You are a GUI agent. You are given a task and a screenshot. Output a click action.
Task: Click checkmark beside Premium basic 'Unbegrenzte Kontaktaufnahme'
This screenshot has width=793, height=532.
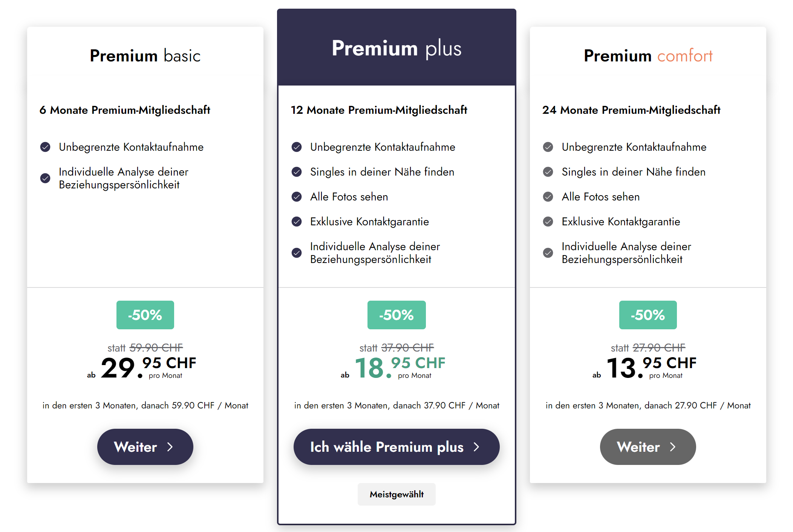[45, 147]
